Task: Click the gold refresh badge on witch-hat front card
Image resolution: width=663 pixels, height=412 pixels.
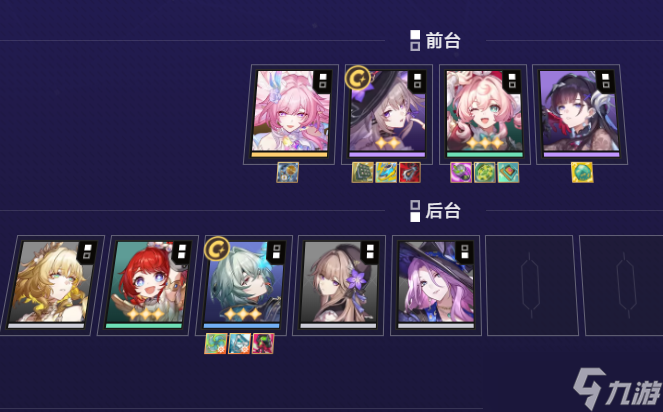Action: [357, 78]
